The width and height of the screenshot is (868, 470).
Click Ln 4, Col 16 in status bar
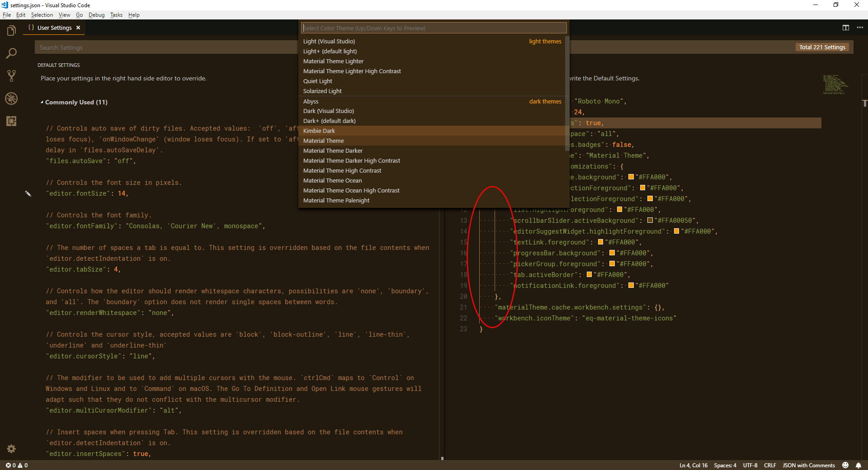(x=693, y=465)
